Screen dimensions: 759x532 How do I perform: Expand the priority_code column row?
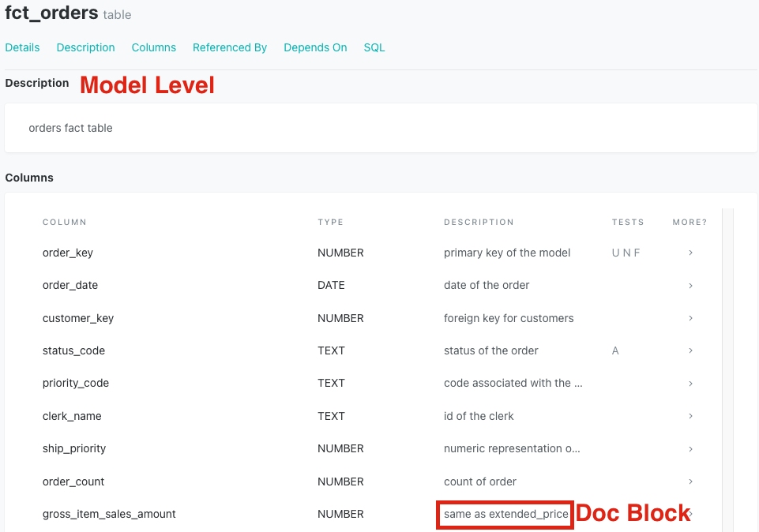click(690, 383)
